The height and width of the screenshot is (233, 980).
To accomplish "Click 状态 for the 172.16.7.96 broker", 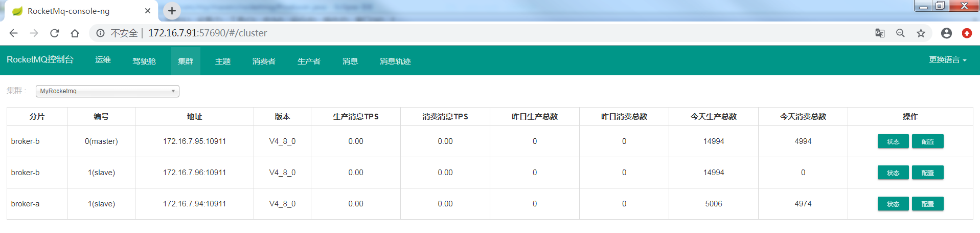I will click(893, 173).
